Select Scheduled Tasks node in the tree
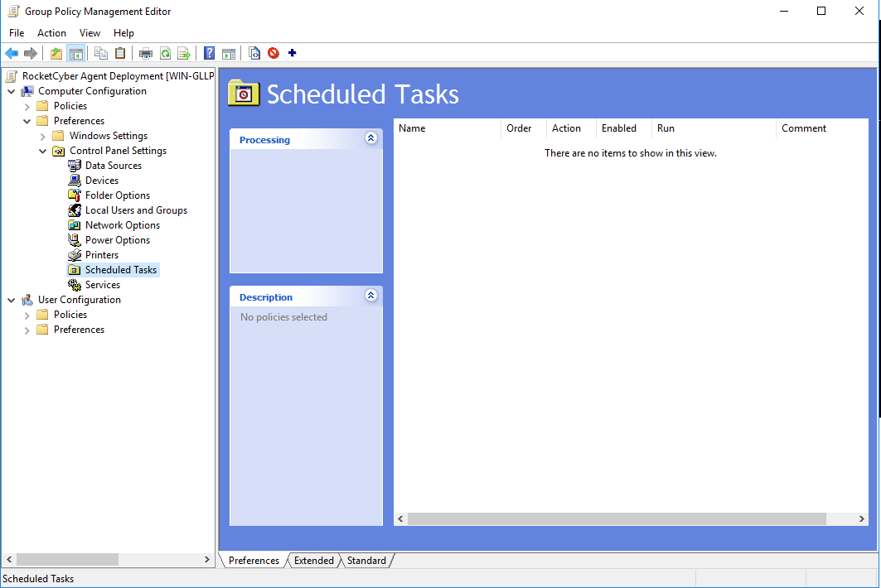 click(x=121, y=270)
